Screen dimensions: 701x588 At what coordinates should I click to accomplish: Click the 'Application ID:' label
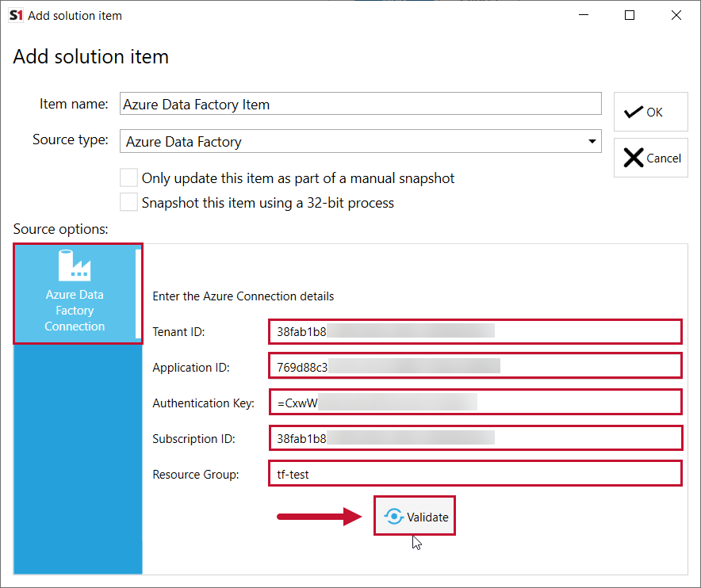point(191,367)
